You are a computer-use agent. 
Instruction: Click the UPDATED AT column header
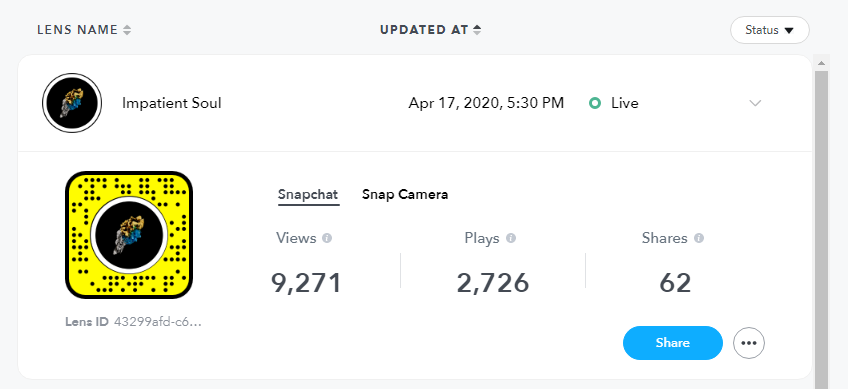point(424,30)
